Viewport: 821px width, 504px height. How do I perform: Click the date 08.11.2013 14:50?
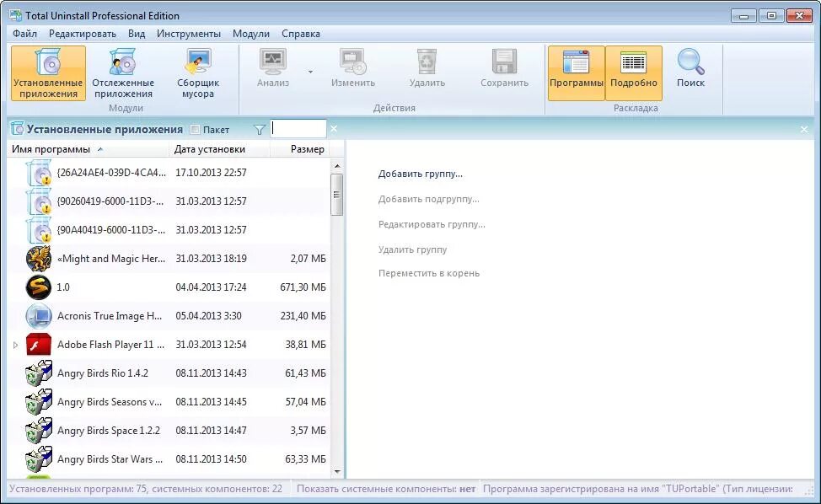pos(211,459)
